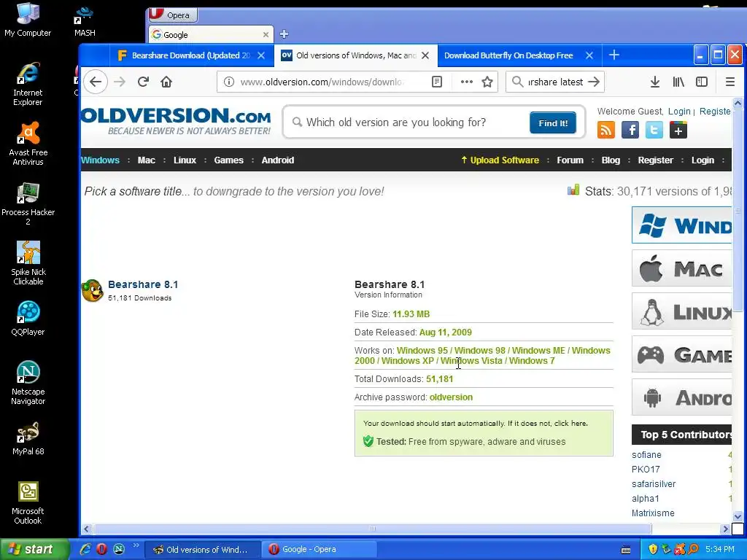
Task: Open Process Hacker 2 desktop icon
Action: (x=28, y=204)
